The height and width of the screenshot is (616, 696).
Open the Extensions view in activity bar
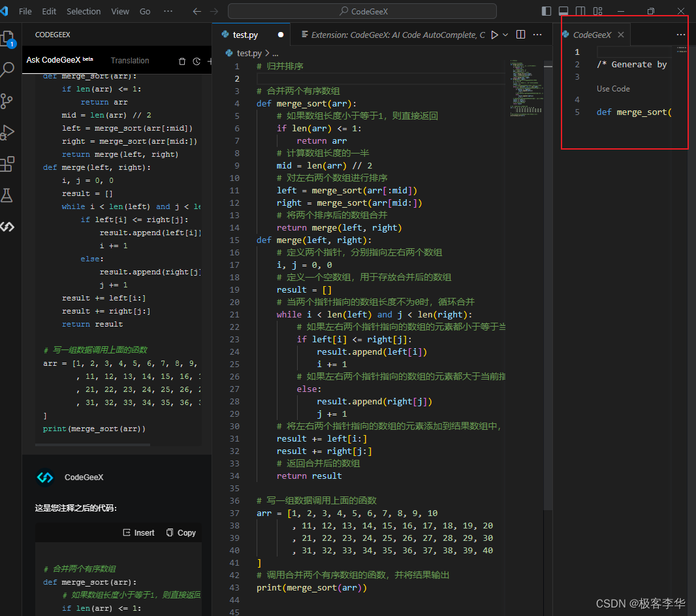tap(7, 163)
